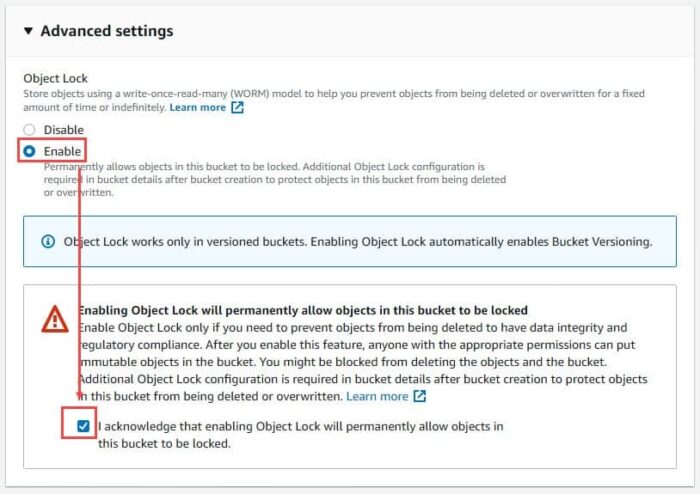Viewport: 700px width, 494px height.
Task: Collapse the Advanced settings triangle
Action: [x=28, y=31]
